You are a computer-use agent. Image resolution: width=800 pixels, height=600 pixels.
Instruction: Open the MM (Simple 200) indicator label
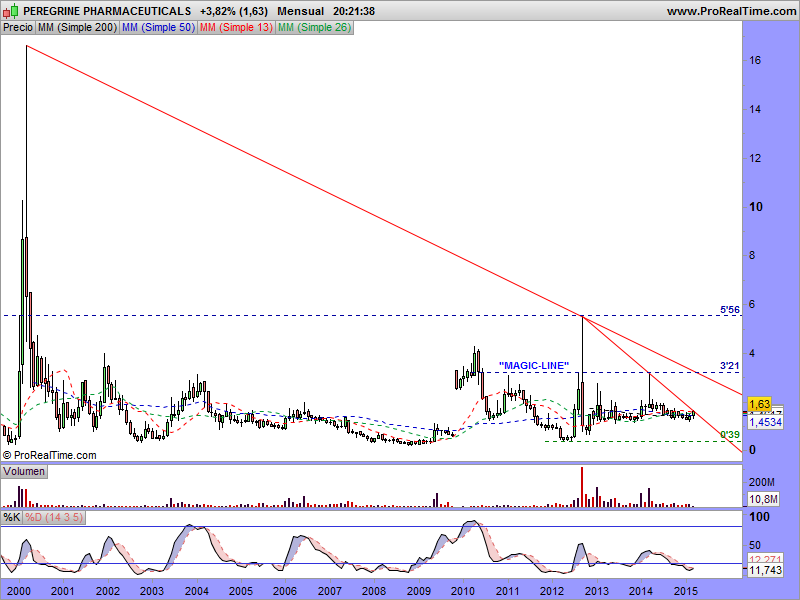[x=77, y=28]
